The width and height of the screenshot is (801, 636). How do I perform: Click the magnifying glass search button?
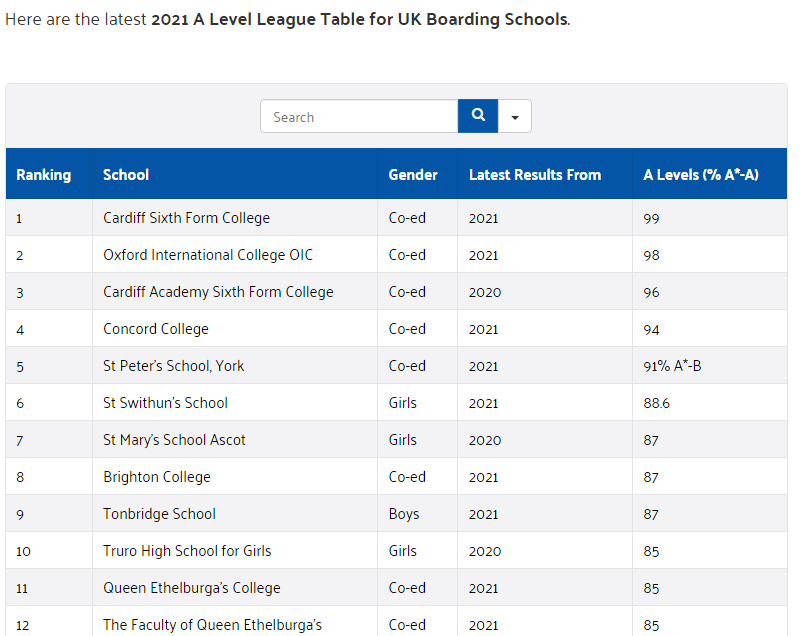click(478, 116)
